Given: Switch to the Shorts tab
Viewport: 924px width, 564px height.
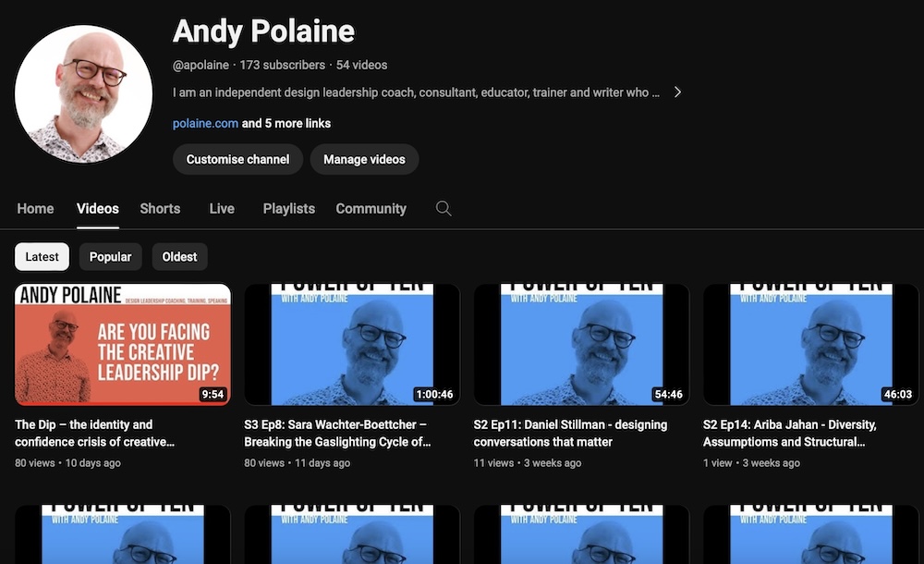Looking at the screenshot, I should [x=160, y=209].
